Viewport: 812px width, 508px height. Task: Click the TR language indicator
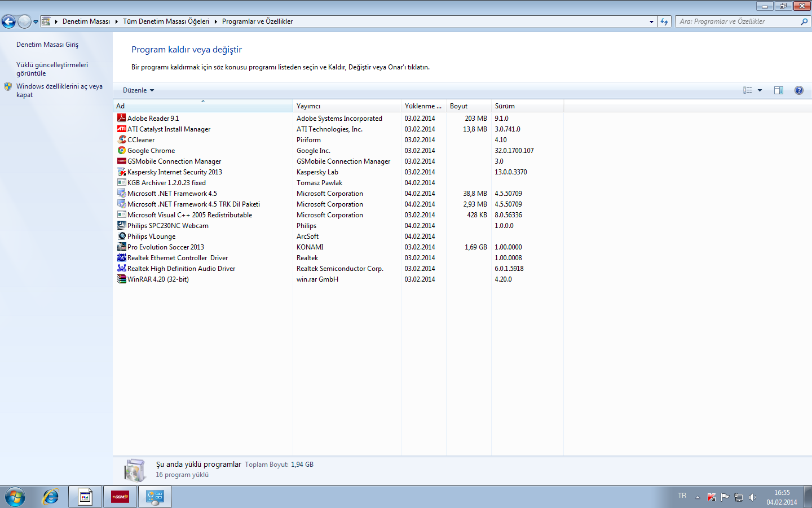tap(682, 496)
